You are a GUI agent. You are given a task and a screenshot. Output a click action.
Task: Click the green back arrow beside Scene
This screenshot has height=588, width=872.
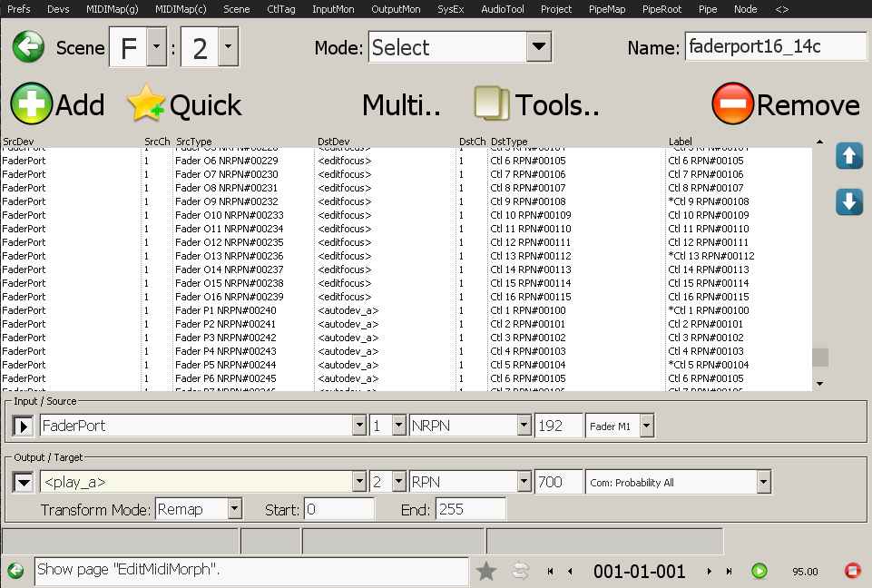click(x=28, y=47)
